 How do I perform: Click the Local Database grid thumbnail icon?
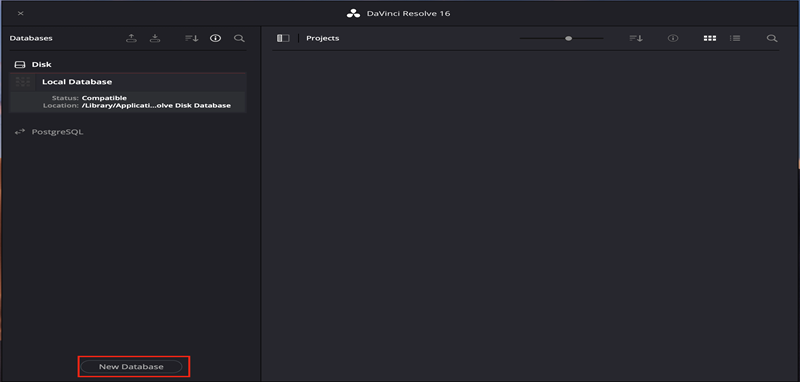tap(22, 82)
